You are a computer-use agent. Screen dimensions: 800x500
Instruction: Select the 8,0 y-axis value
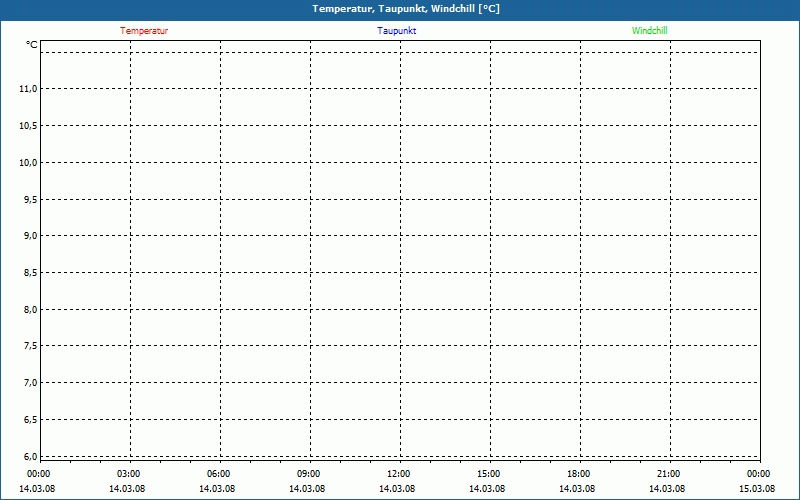point(30,309)
